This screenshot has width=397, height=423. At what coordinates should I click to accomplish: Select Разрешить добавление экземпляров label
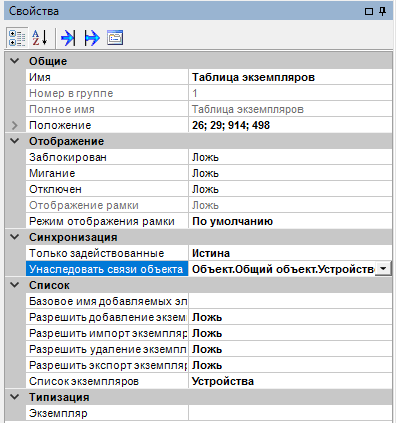tap(108, 317)
